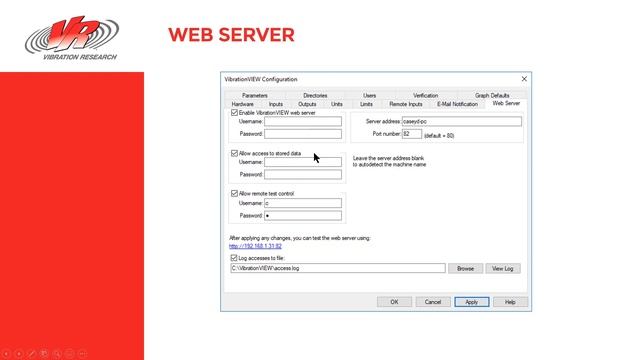
Task: Focus the stored data Password field
Action: (303, 175)
